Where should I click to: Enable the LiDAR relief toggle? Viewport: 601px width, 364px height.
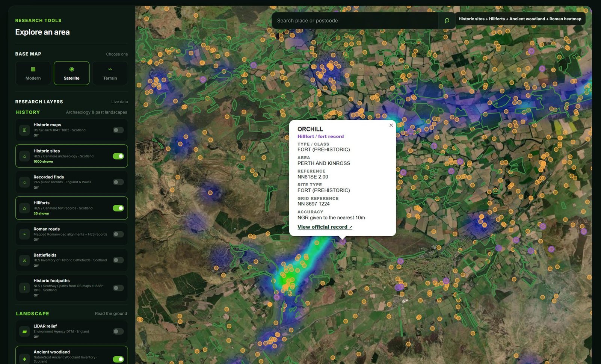point(118,331)
